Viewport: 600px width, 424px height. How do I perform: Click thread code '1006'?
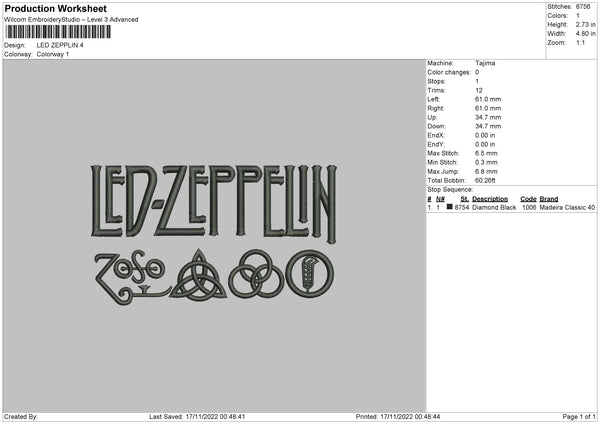click(x=529, y=207)
